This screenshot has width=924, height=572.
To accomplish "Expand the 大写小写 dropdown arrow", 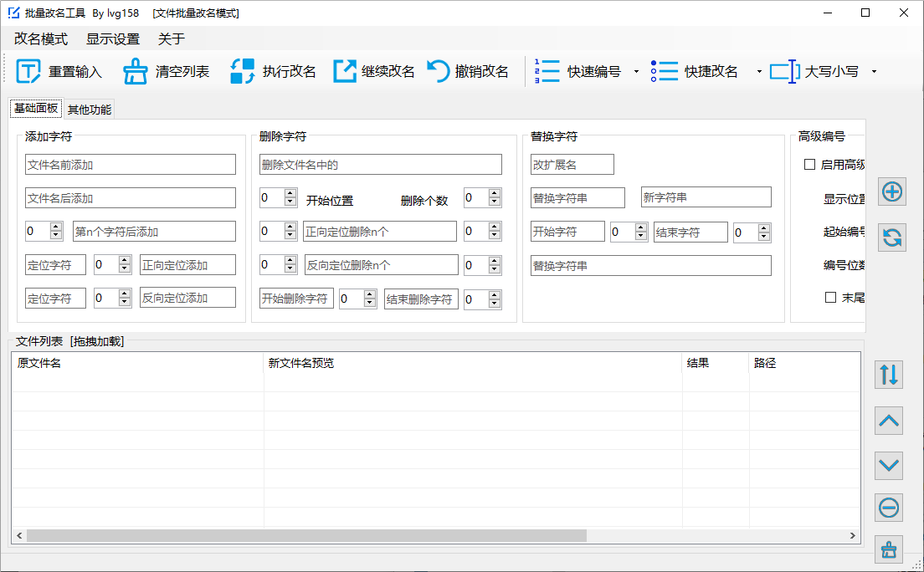I will 874,72.
